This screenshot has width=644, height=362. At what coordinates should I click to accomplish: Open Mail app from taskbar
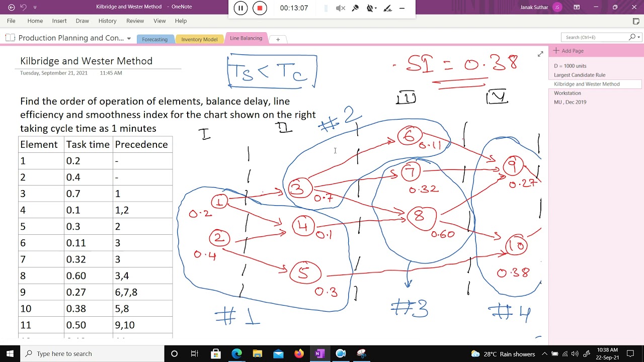(278, 353)
